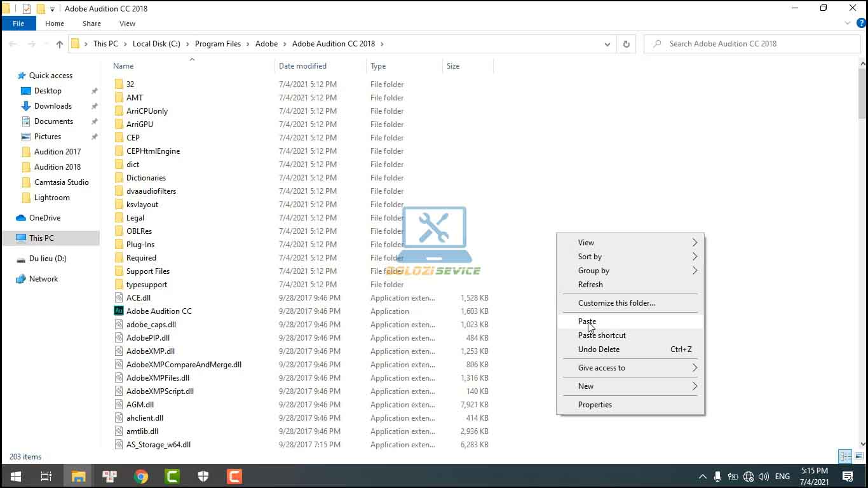Switch to large icons view in status bar
Image resolution: width=868 pixels, height=488 pixels.
(858, 456)
